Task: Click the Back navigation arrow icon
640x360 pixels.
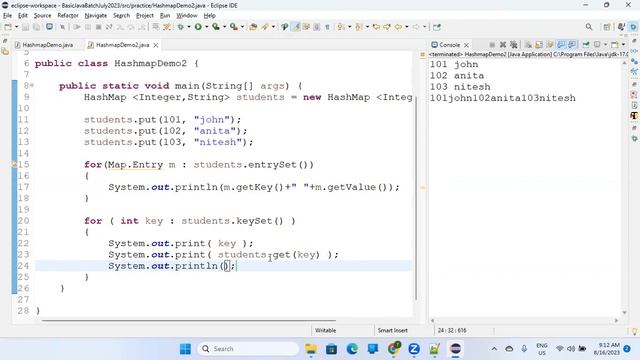Action: click(x=398, y=27)
